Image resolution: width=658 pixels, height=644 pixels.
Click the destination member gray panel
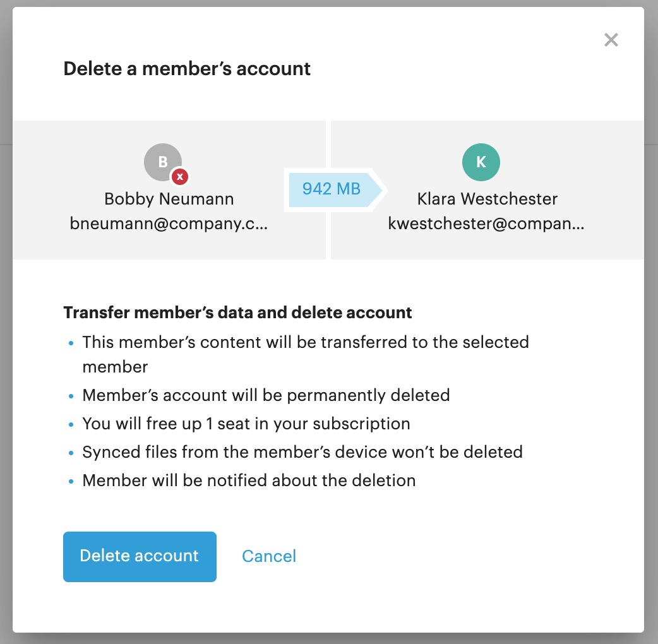(x=488, y=190)
